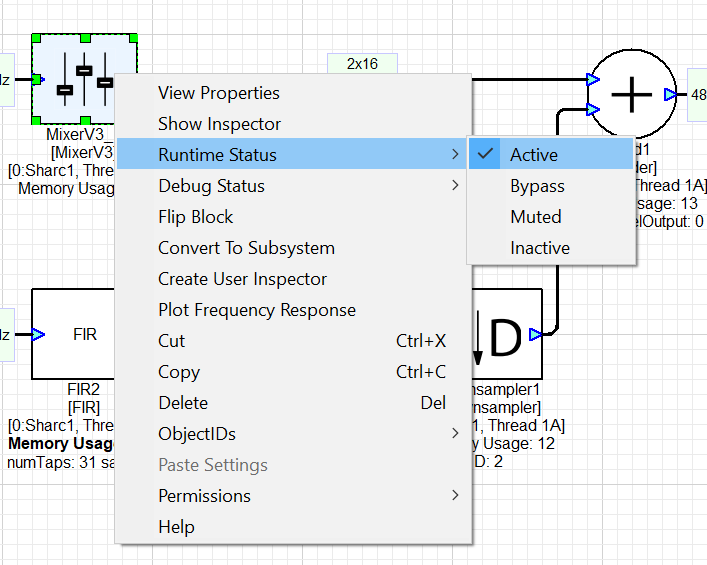Select the Downsampler block with D arrow
This screenshot has width=707, height=565.
tap(506, 334)
